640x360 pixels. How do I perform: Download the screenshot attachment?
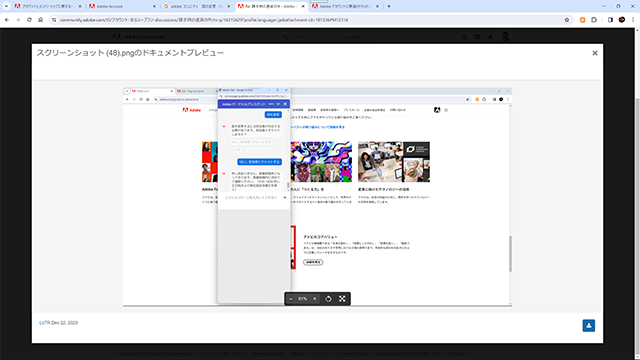tap(589, 325)
